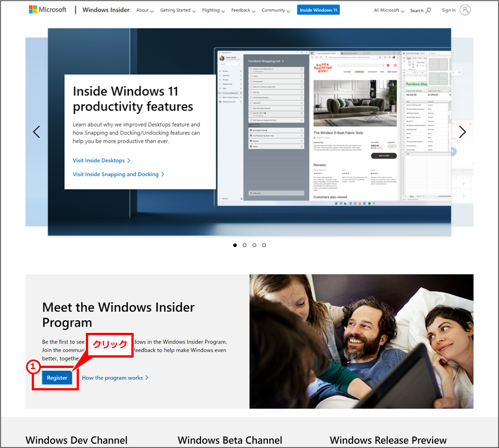Expand the Community menu
The image size is (499, 448).
click(x=275, y=10)
